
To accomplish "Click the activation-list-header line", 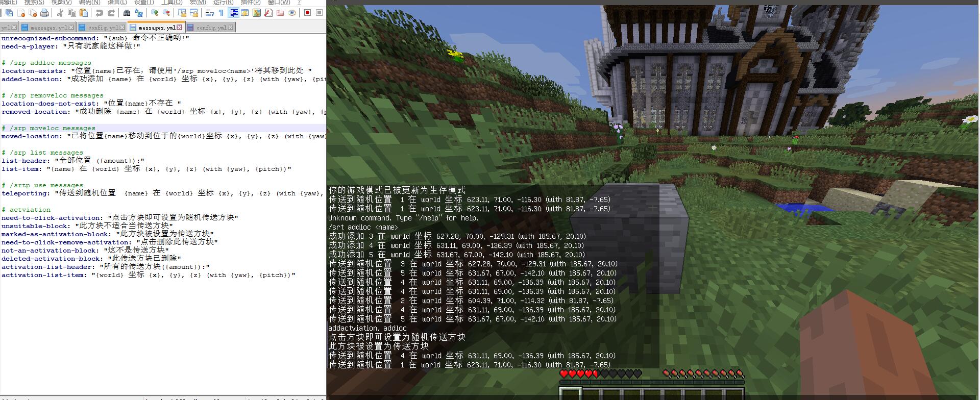I will (x=106, y=267).
